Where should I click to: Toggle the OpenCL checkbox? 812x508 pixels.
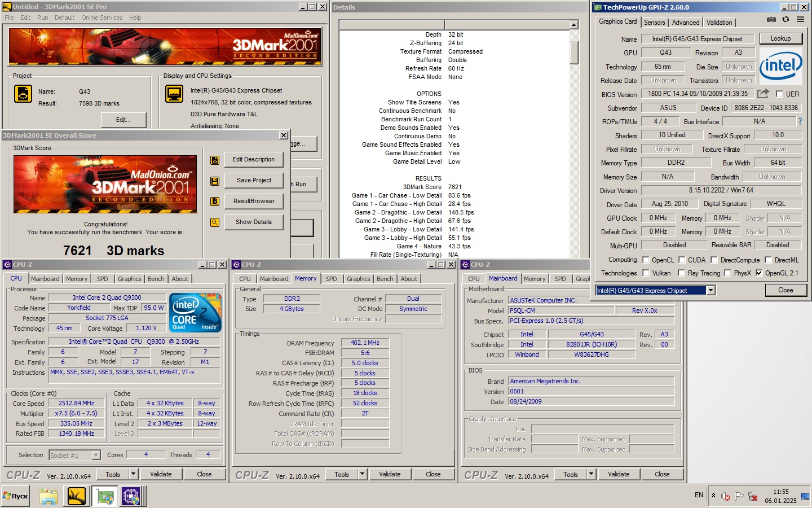(646, 260)
